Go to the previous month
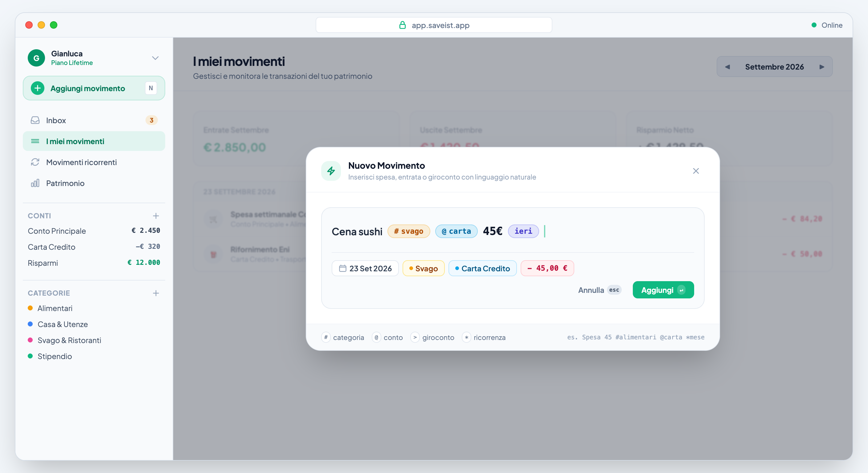 (727, 67)
